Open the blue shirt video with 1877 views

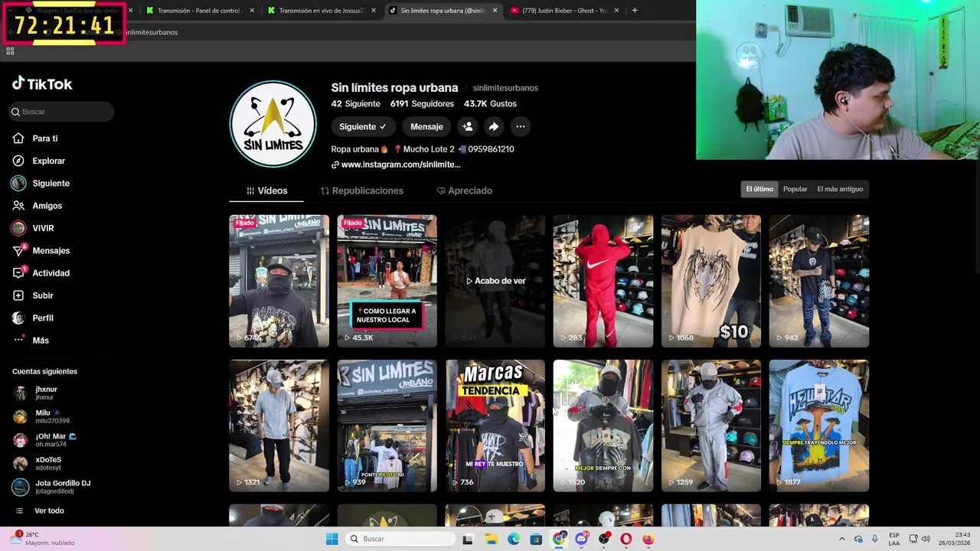point(819,425)
